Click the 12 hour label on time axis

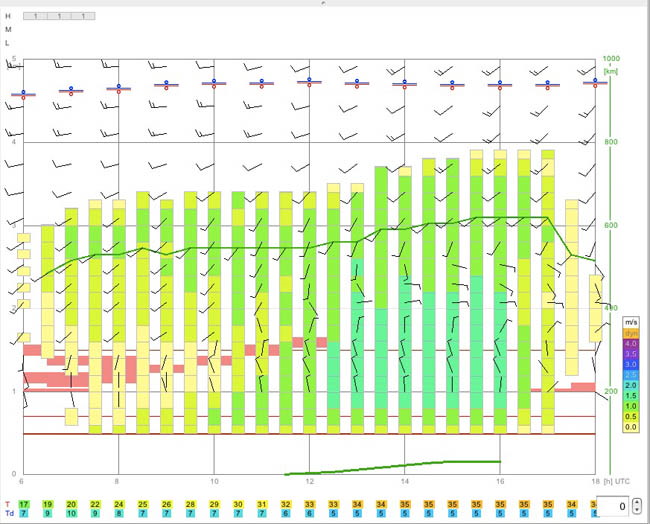[309, 481]
